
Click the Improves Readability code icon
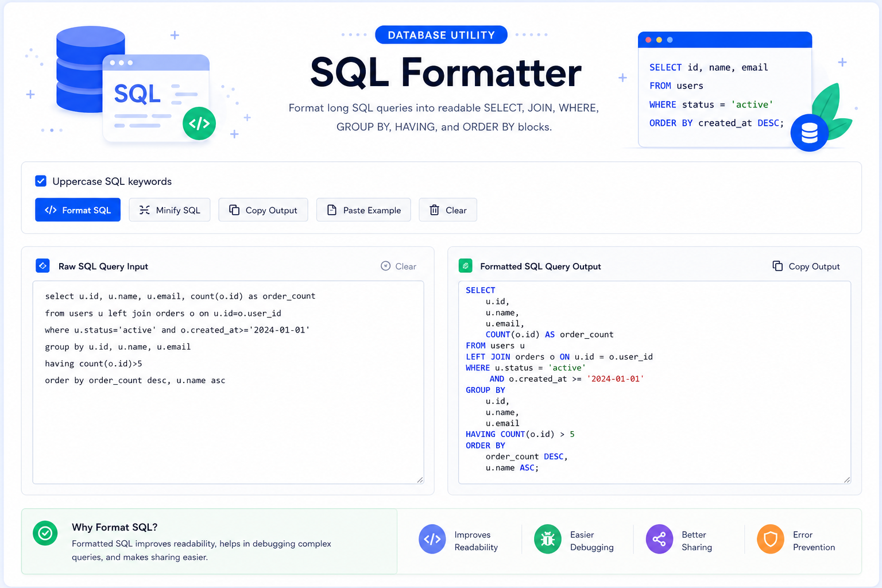click(x=432, y=539)
